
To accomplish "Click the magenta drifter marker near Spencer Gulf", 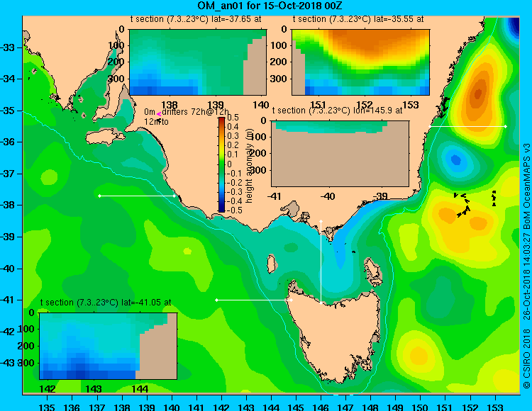I will [x=159, y=115].
